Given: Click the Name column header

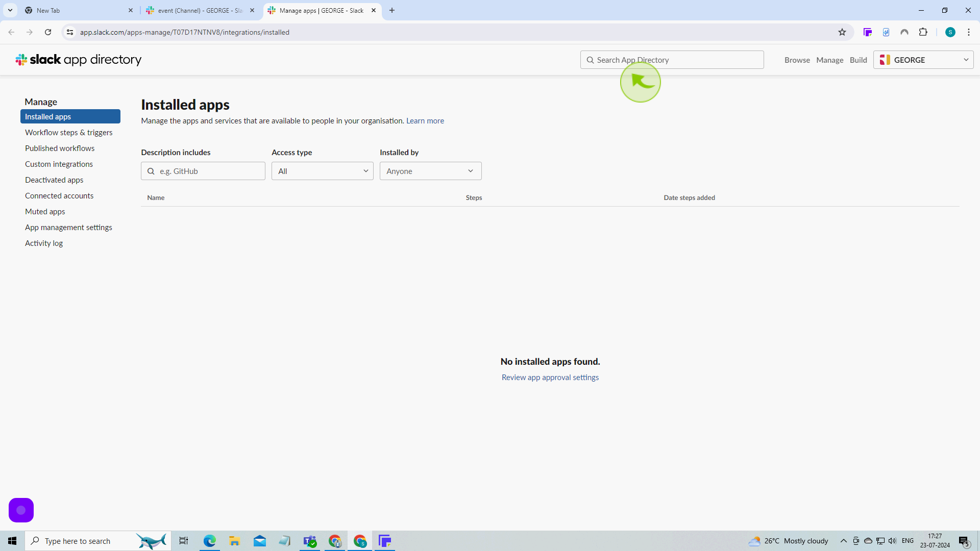Looking at the screenshot, I should click(156, 197).
